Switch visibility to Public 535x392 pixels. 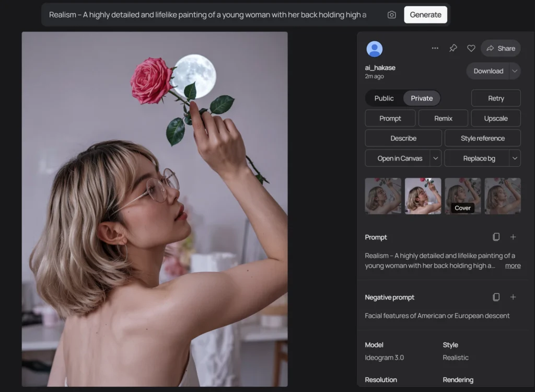coord(384,98)
